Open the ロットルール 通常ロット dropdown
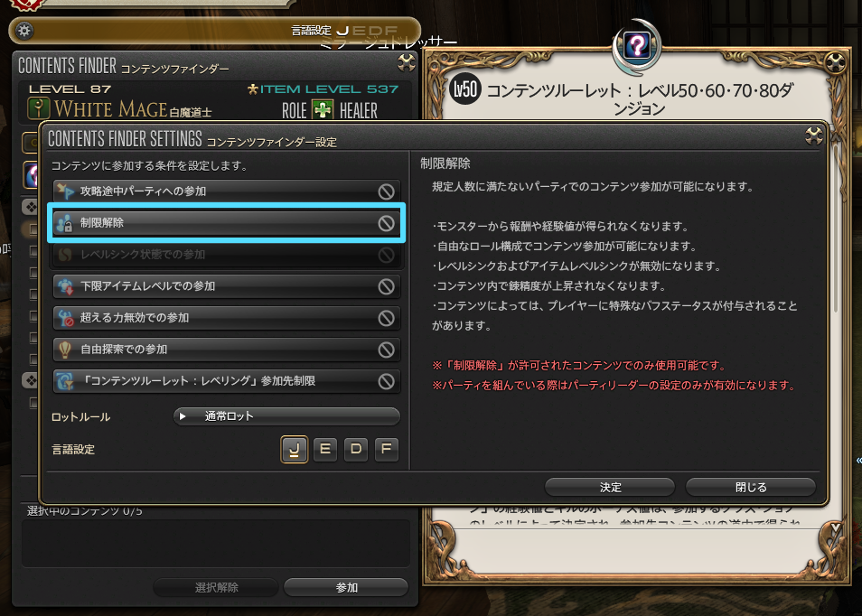This screenshot has width=862, height=616. pos(286,416)
